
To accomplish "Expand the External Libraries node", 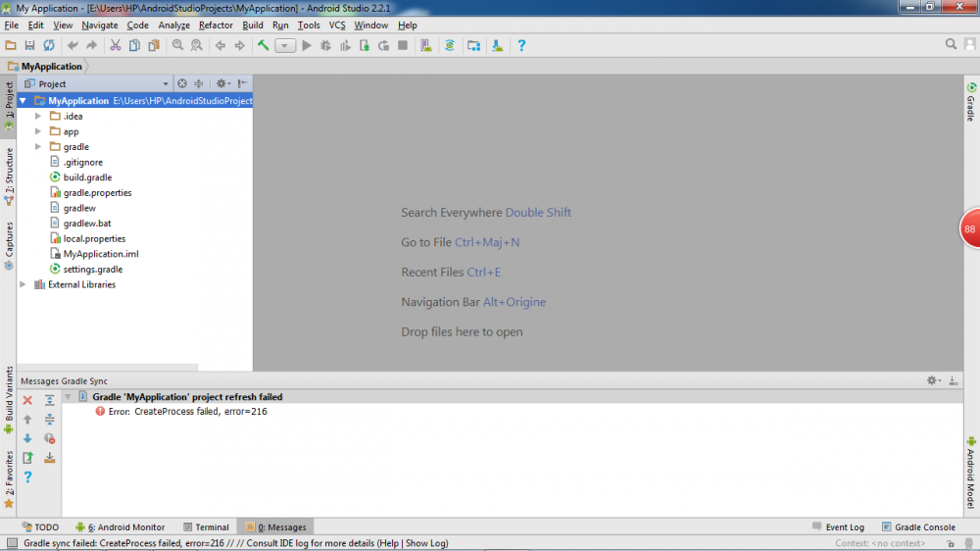I will [24, 284].
